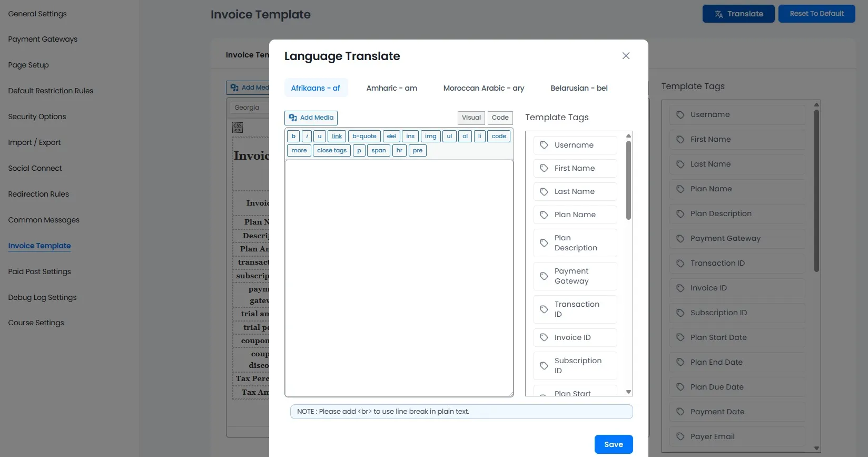Switch editor to Code mode

(500, 118)
